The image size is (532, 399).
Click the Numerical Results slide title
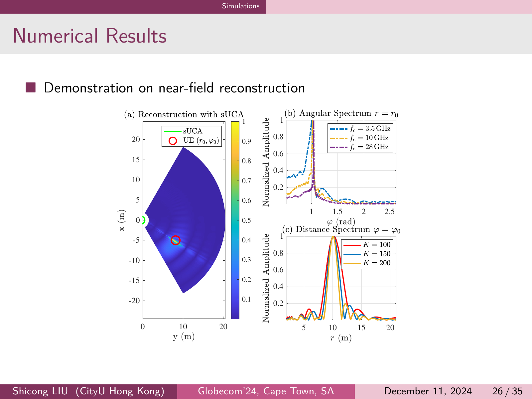point(90,36)
